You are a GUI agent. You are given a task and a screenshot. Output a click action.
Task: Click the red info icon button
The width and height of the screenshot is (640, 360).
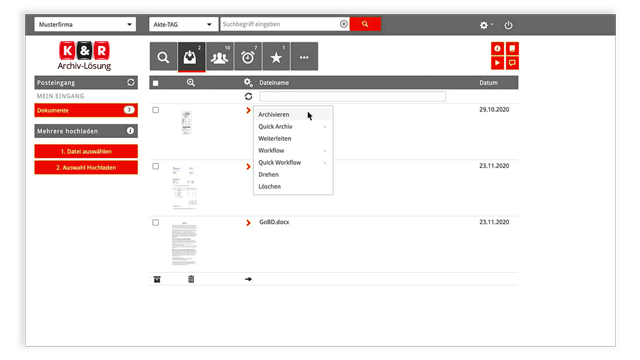[497, 49]
